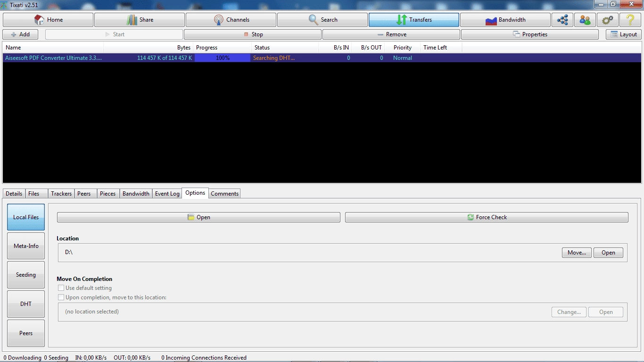This screenshot has width=644, height=362.
Task: Switch to the Comments tab
Action: [224, 194]
